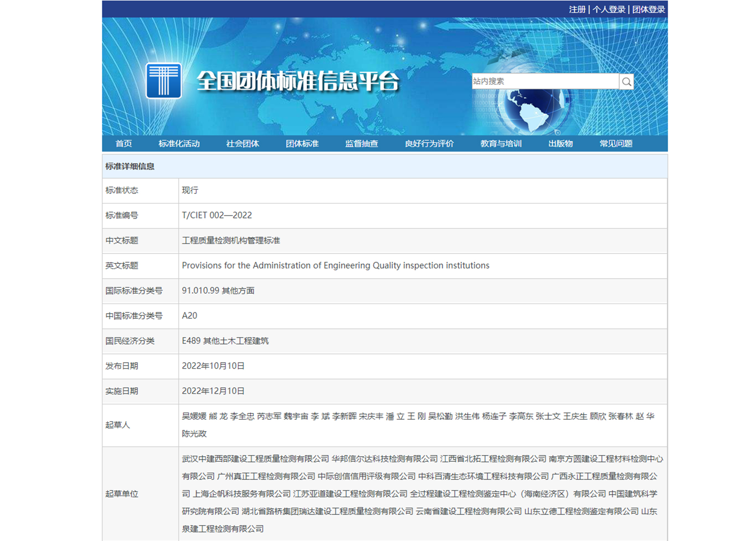756x541 pixels.
Task: Go to the 首页 home menu
Action: click(x=124, y=144)
